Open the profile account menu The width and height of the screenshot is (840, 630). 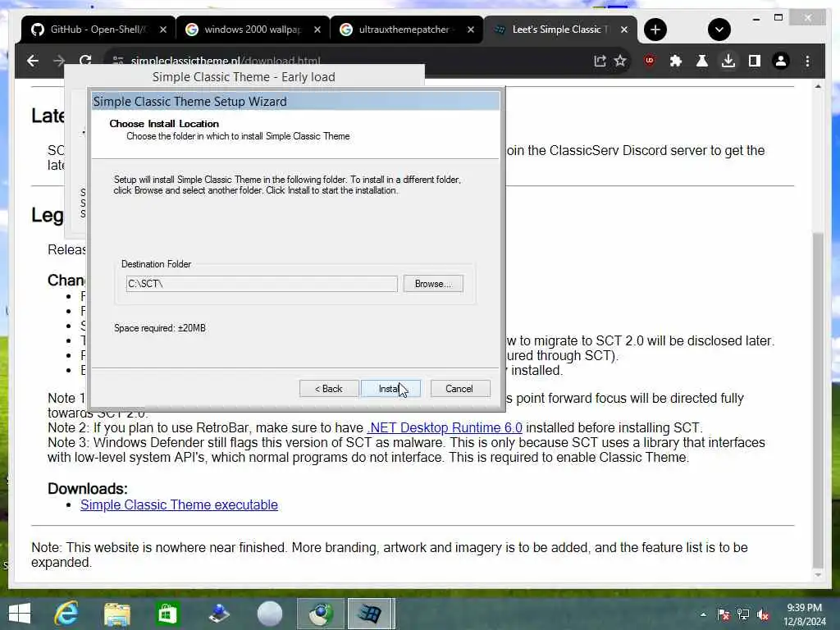781,61
